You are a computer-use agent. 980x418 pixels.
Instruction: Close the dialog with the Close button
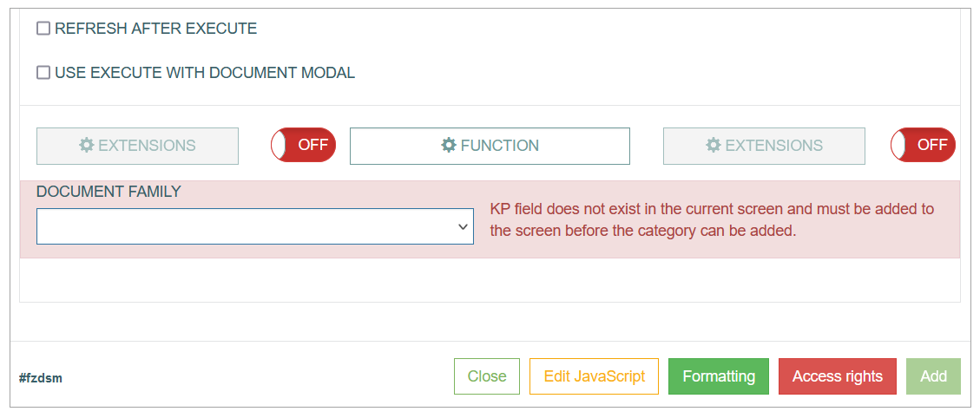click(x=487, y=376)
